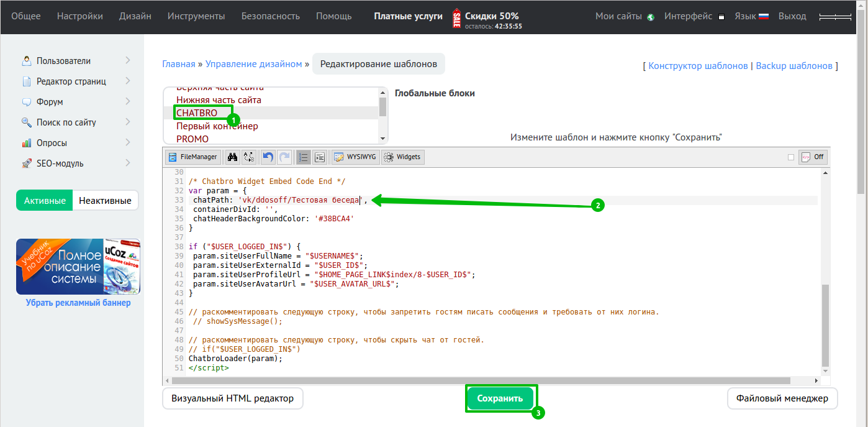Image resolution: width=868 pixels, height=427 pixels.
Task: Open the Управление дизайном breadcrumb link
Action: point(254,64)
